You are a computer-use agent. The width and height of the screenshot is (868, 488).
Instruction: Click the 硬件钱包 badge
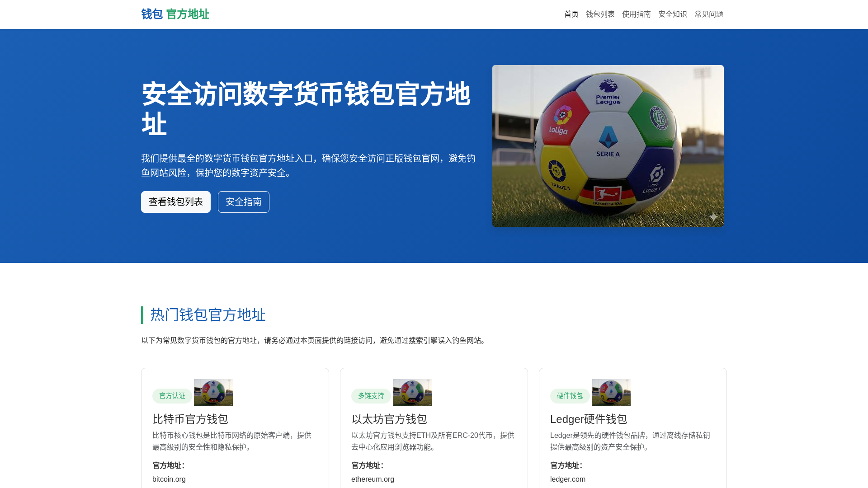click(x=570, y=396)
